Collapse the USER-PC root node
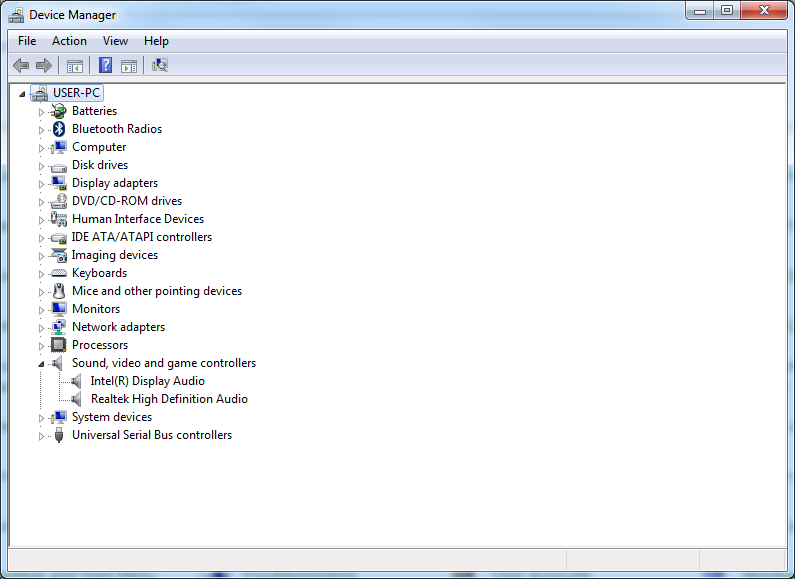This screenshot has height=579, width=795. pos(22,94)
